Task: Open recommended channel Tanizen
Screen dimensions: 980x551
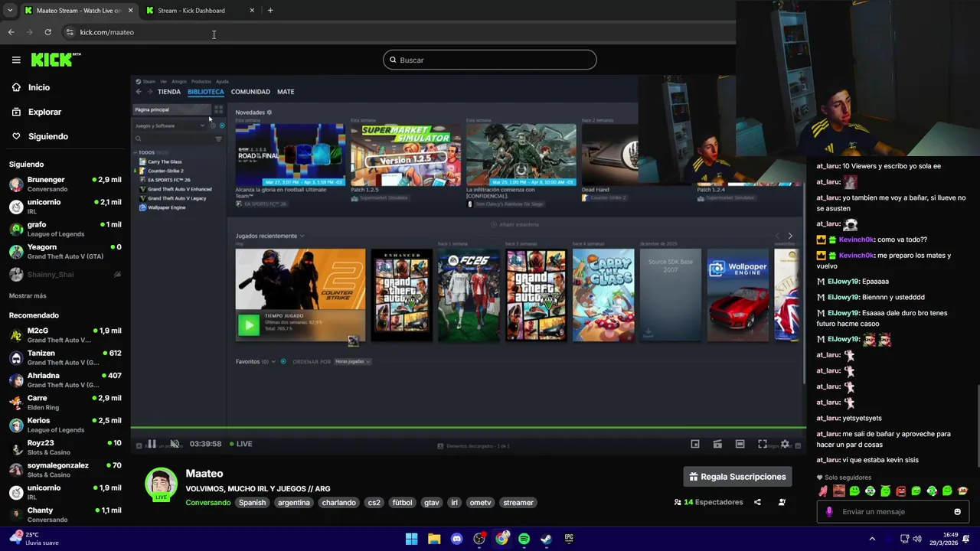Action: [x=65, y=357]
